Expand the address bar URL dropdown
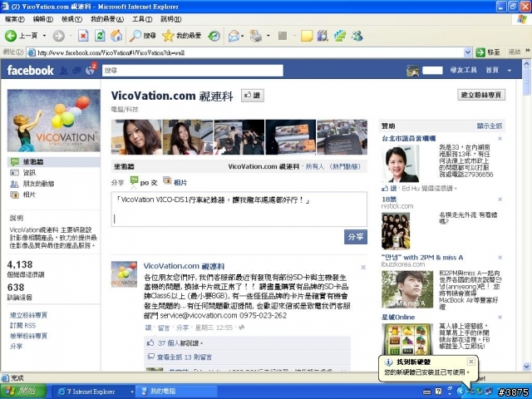This screenshot has width=532, height=399. click(467, 52)
